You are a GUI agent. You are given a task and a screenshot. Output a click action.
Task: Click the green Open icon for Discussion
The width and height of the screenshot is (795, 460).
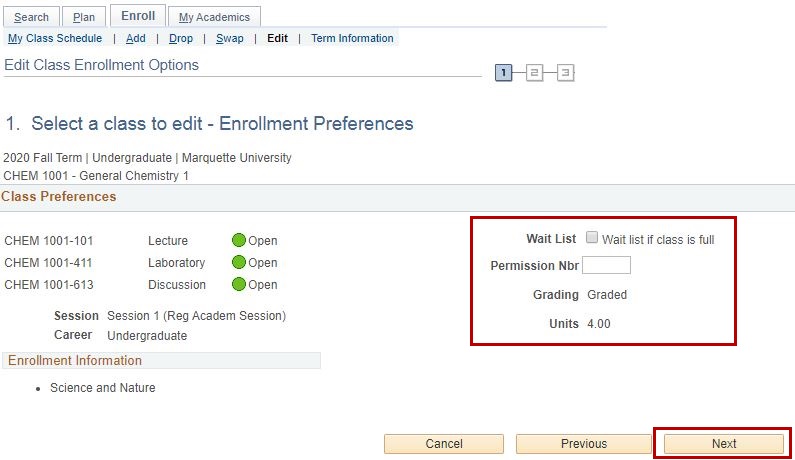239,284
